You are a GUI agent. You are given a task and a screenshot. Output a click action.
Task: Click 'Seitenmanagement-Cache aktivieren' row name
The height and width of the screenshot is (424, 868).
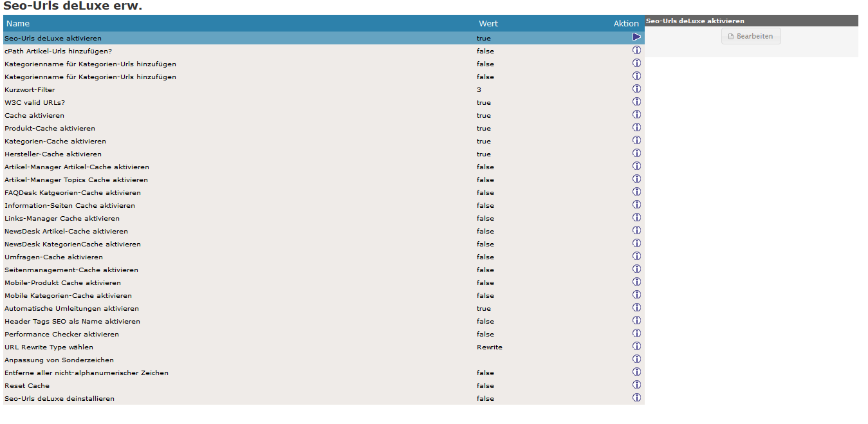[71, 270]
